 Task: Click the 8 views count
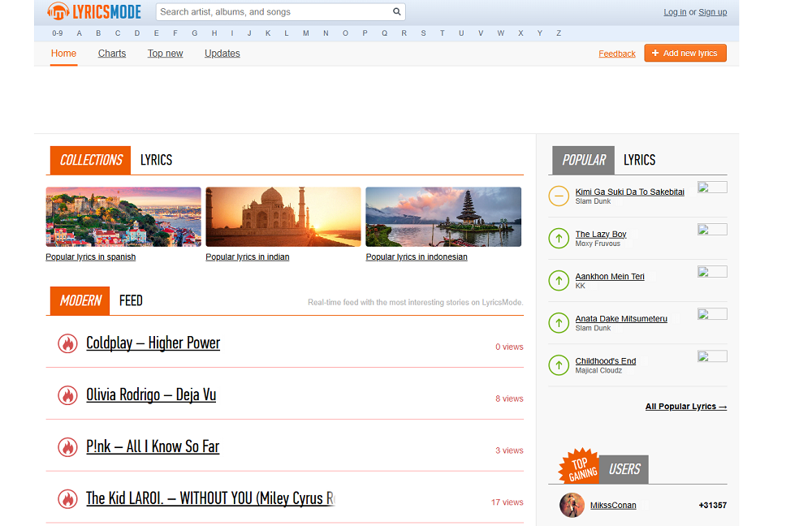tap(509, 399)
